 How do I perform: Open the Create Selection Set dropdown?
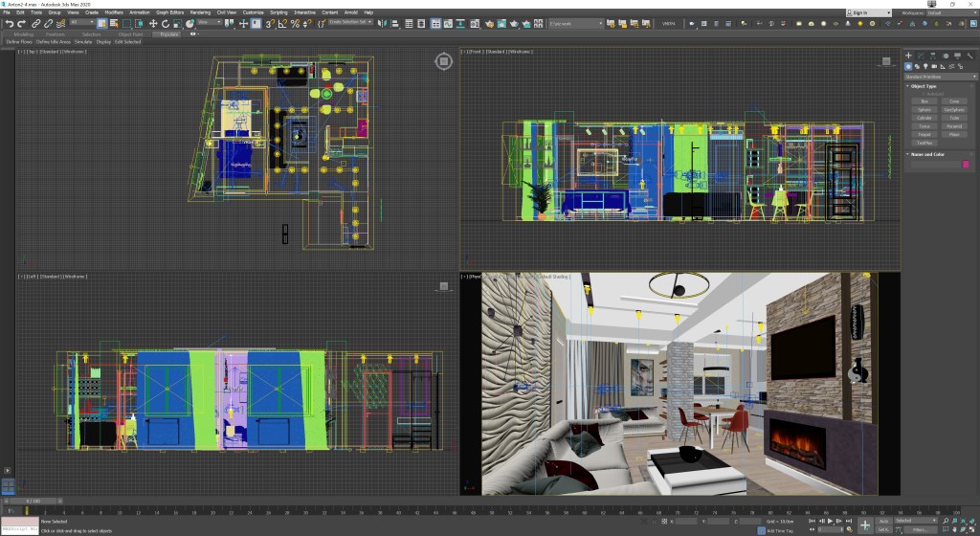point(350,21)
